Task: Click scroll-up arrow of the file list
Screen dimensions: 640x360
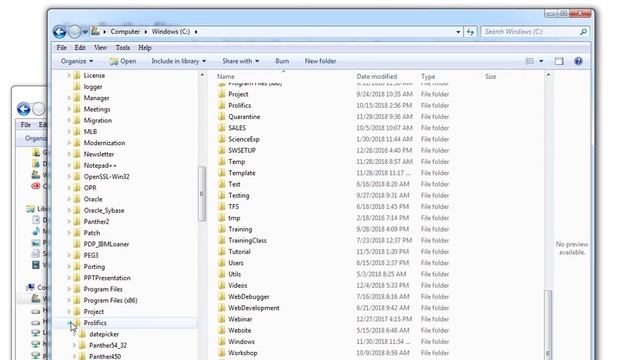Action: click(x=548, y=75)
